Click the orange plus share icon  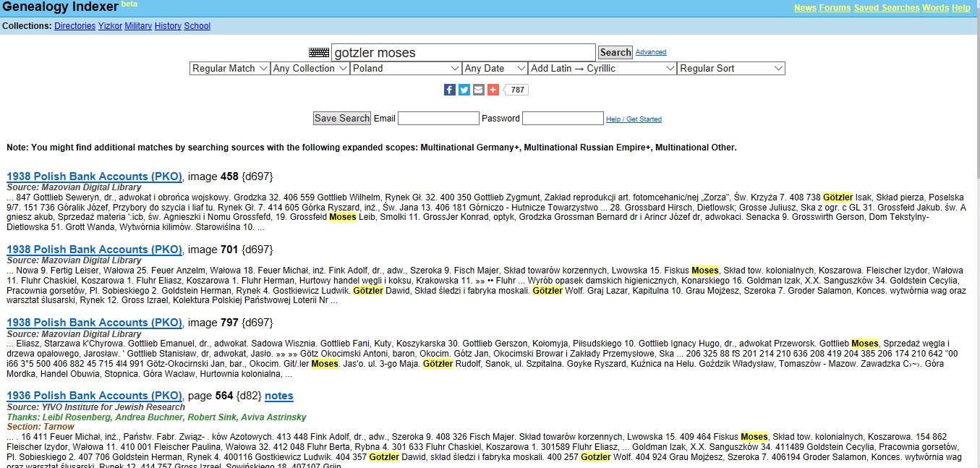(493, 90)
